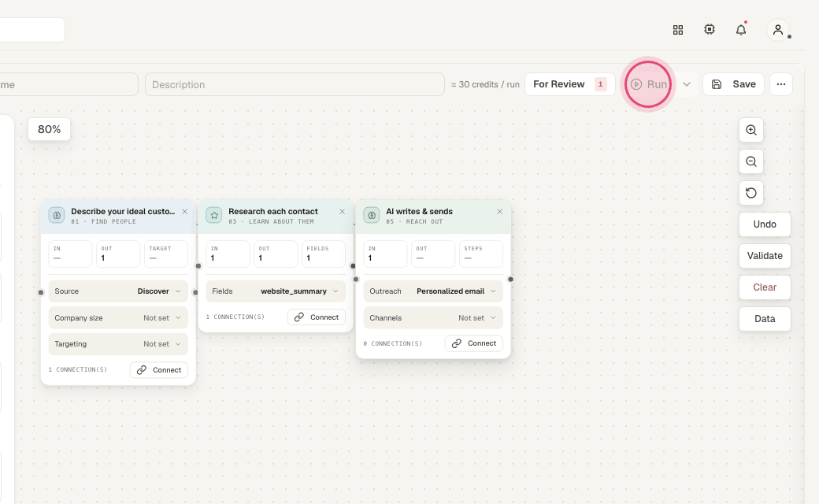Focus the Description input field
819x504 pixels.
click(x=295, y=84)
